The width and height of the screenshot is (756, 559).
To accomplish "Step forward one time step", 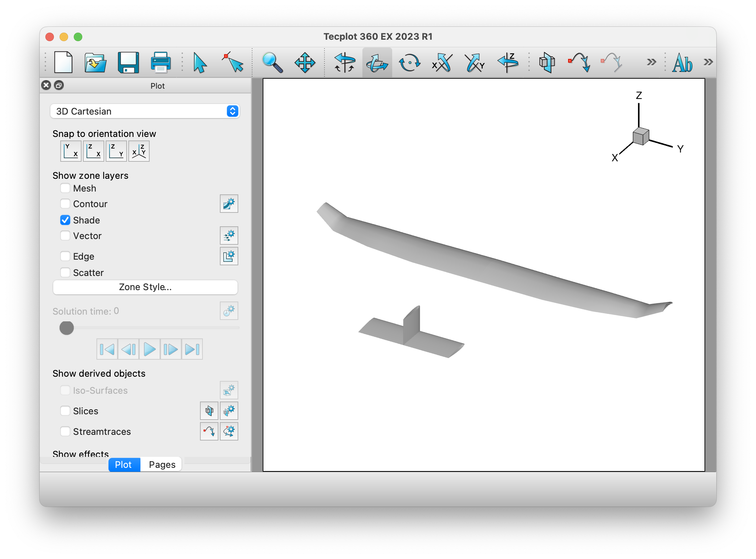I will click(171, 349).
